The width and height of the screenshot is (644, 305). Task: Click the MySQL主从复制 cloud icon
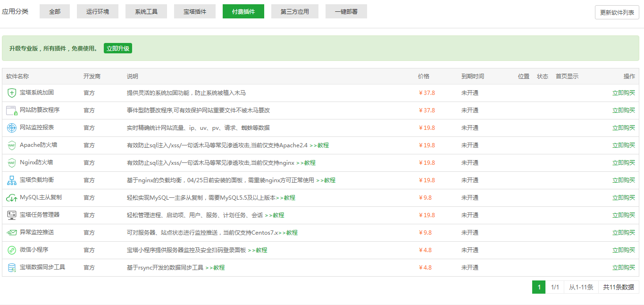pyautogui.click(x=12, y=198)
